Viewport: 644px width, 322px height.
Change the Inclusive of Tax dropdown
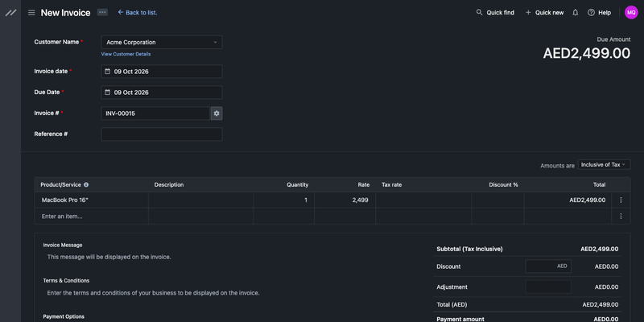(605, 165)
